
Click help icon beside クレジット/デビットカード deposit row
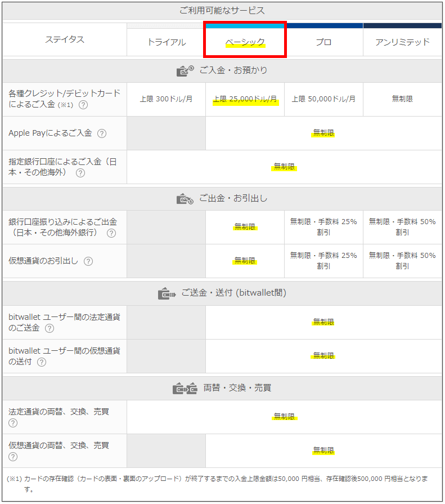click(x=83, y=105)
